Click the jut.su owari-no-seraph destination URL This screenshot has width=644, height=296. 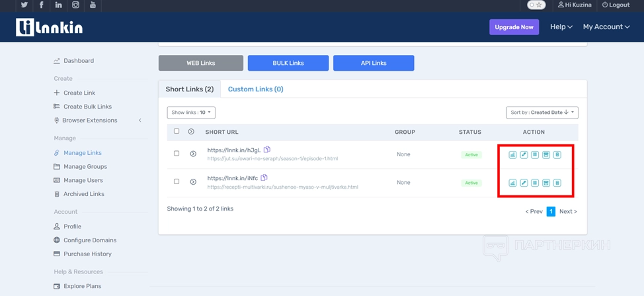point(272,158)
